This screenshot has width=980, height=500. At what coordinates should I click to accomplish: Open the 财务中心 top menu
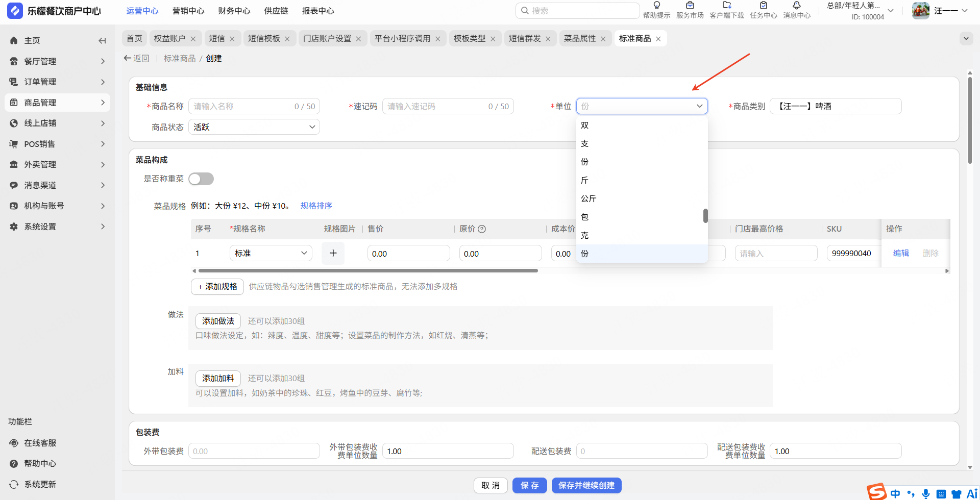[234, 11]
